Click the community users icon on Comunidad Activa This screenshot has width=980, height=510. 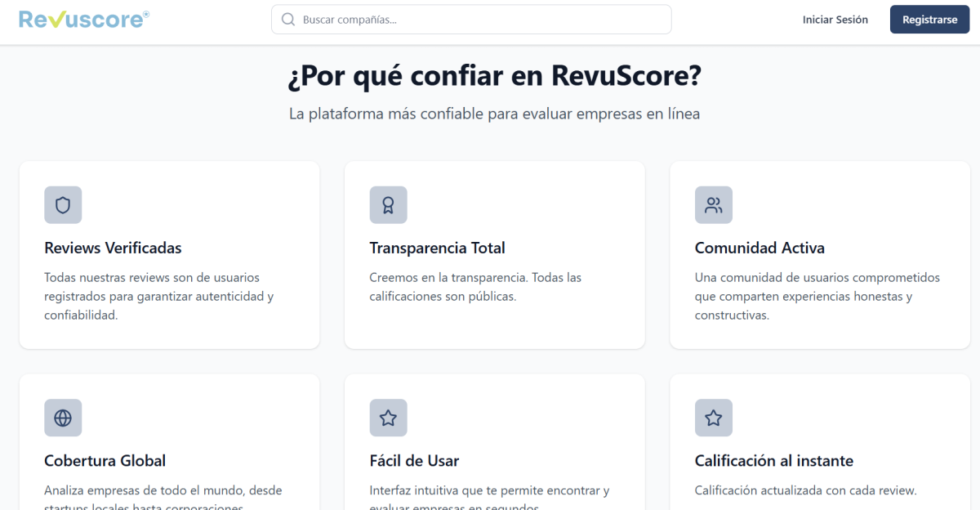click(713, 205)
